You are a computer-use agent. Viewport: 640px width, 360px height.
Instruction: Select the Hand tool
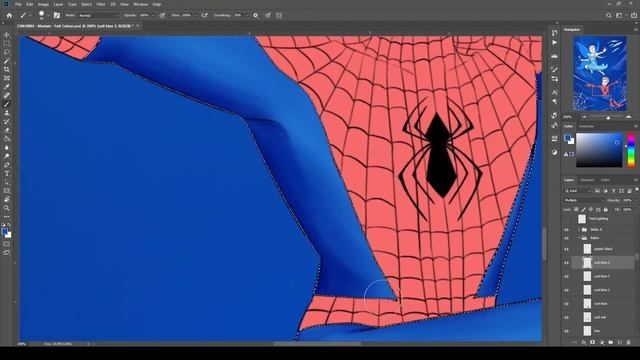7,200
